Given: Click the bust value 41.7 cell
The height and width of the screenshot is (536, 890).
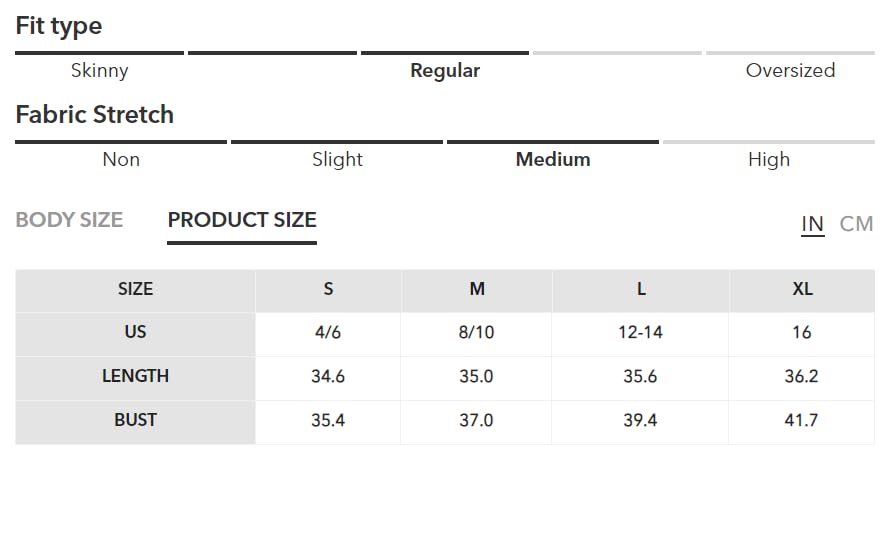Looking at the screenshot, I should pos(801,422).
